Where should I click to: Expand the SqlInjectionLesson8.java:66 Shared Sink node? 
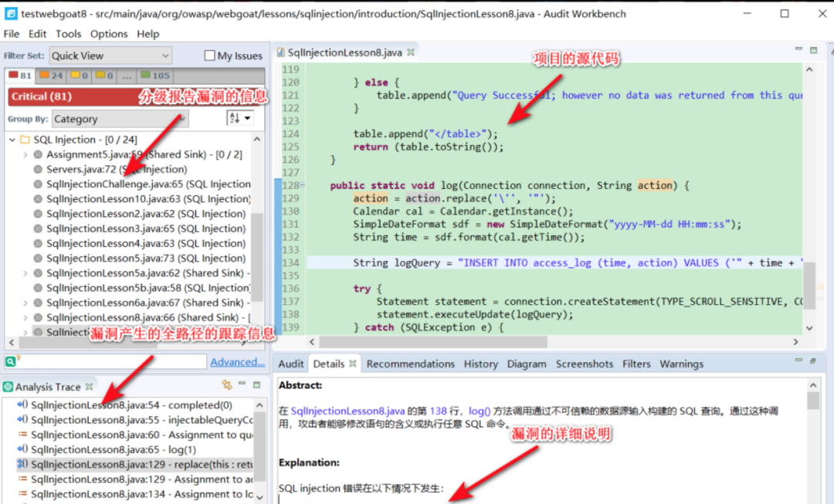tap(25, 318)
